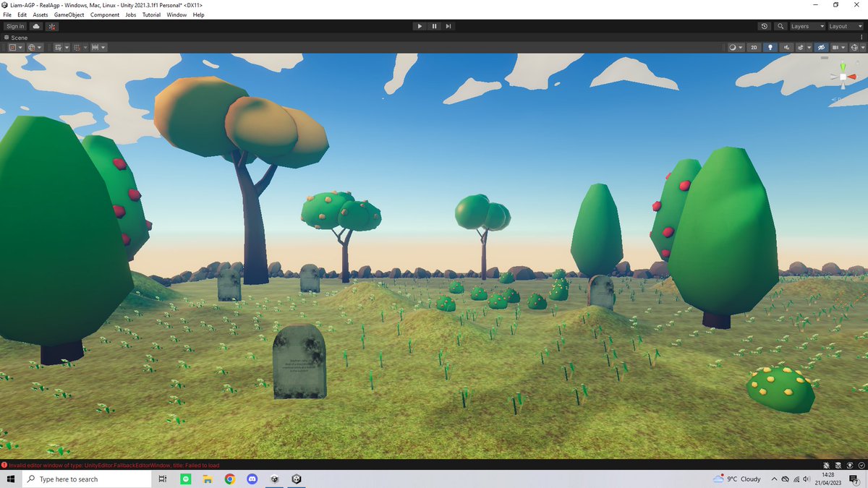
Task: Click the global search magnifier icon
Action: [x=780, y=26]
